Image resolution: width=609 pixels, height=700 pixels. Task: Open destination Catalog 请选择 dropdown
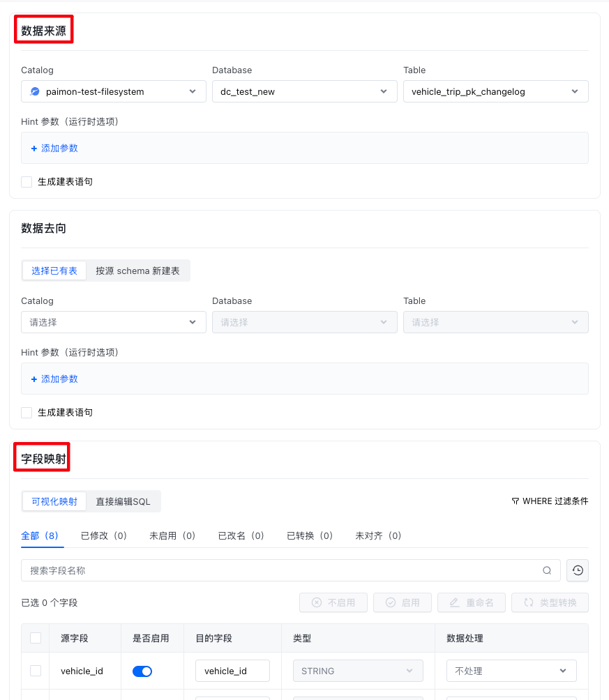(114, 322)
